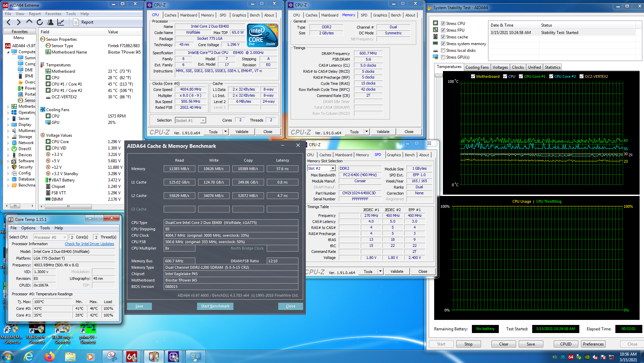This screenshot has height=363, width=644.
Task: Expand the Motherboard tree node
Action: (x=8, y=107)
